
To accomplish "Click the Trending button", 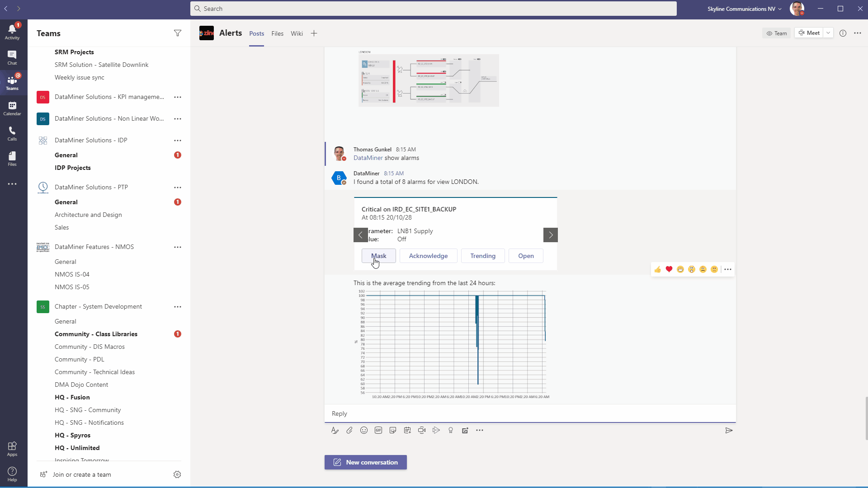I will [x=483, y=256].
